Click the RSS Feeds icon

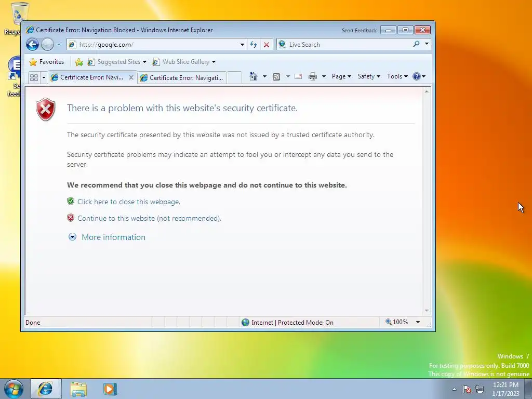[x=276, y=77]
